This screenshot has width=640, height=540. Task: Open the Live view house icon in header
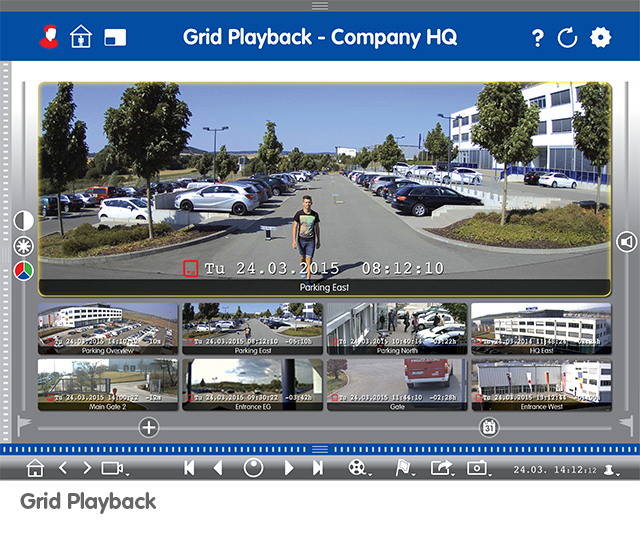pyautogui.click(x=81, y=37)
